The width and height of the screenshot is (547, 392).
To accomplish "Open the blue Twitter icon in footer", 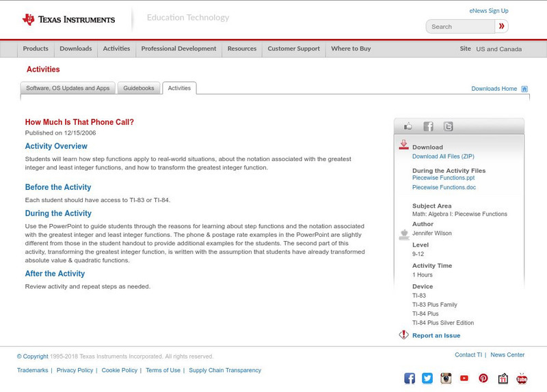I will [427, 378].
